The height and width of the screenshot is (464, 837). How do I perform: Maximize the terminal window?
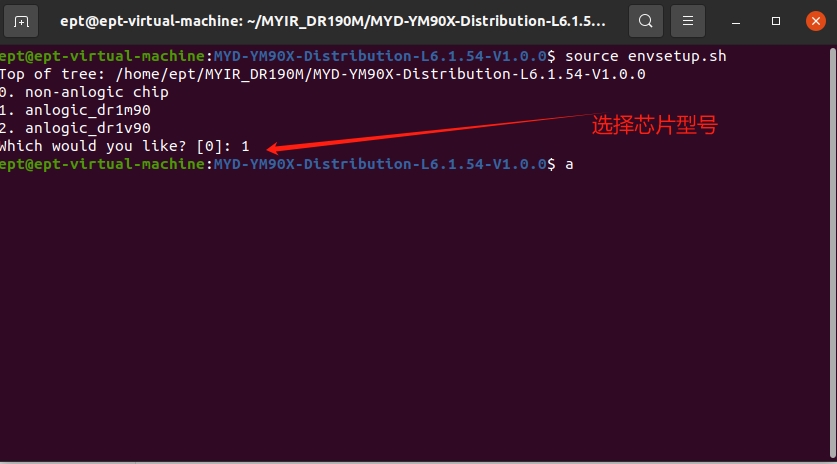(776, 21)
